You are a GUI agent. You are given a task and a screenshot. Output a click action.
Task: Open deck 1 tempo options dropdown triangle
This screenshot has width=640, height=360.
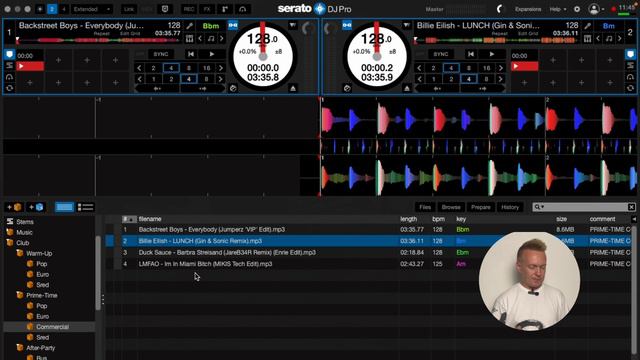(293, 26)
